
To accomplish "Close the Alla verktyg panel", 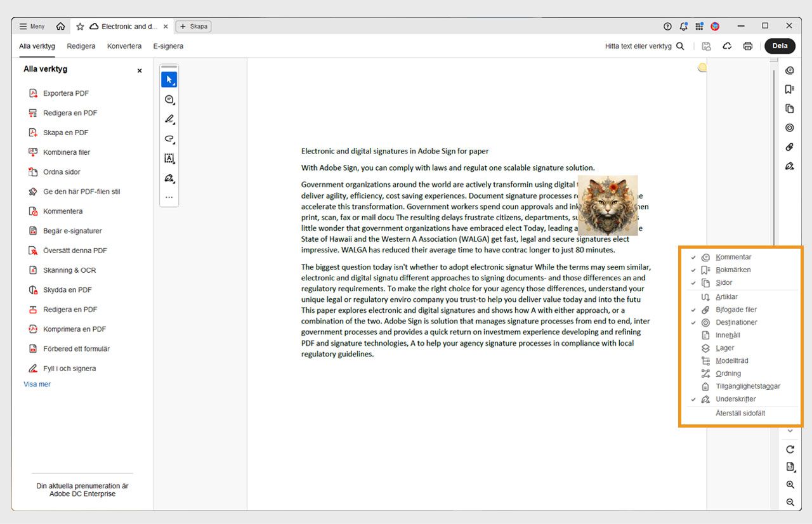I will point(140,70).
